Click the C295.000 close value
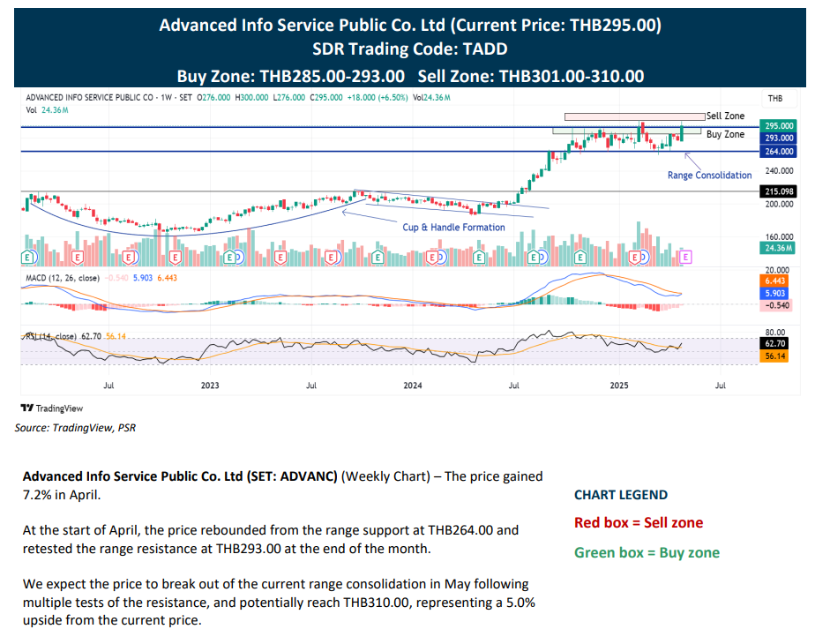 (x=326, y=97)
